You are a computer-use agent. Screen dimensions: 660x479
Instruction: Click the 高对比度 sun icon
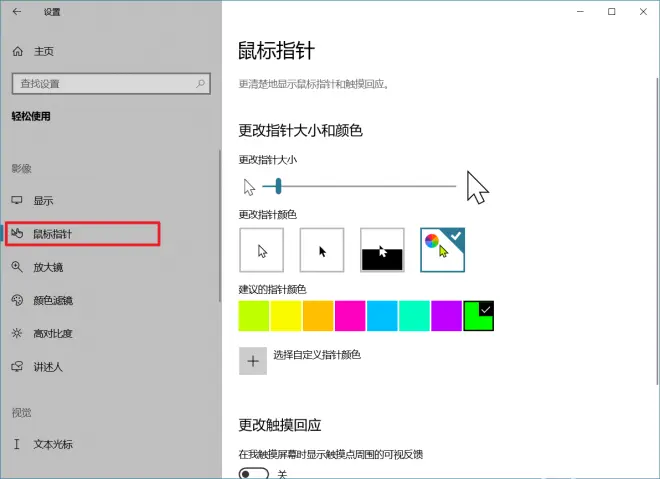(17, 333)
